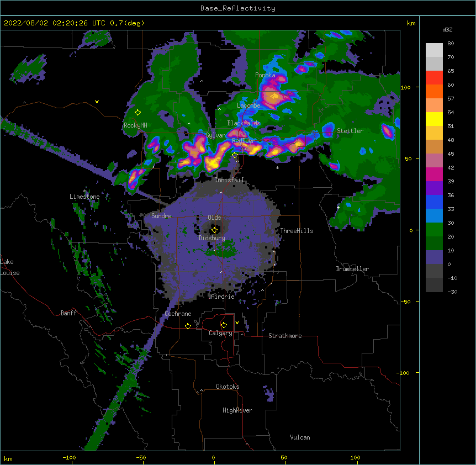
Task: Click the dBZ legend heading
Action: pyautogui.click(x=447, y=29)
